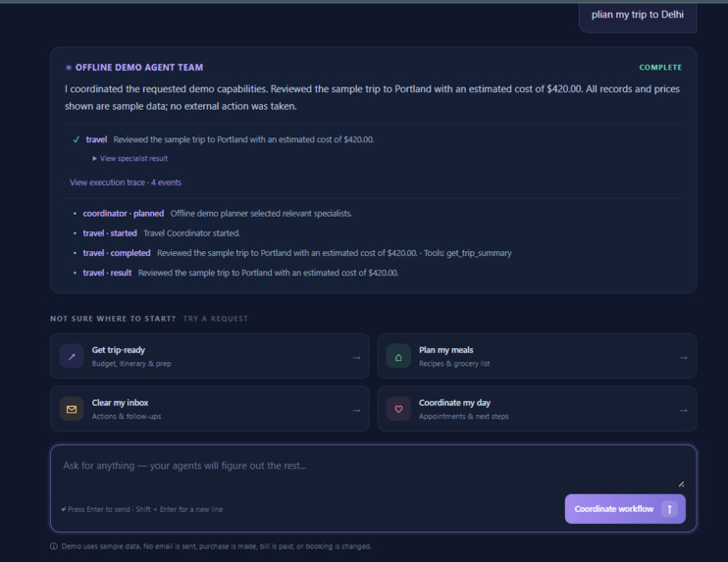
Task: Click the TRY A REQUEST label
Action: (216, 319)
